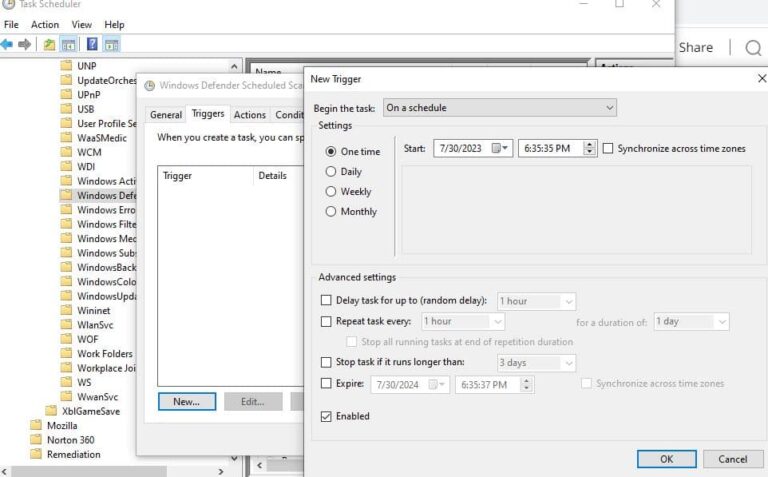Click the search magnifier icon beside Share
This screenshot has width=768, height=477.
point(752,47)
